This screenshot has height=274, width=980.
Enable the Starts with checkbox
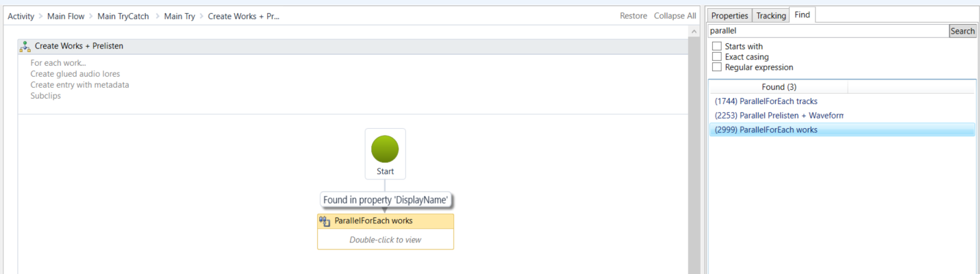click(717, 47)
